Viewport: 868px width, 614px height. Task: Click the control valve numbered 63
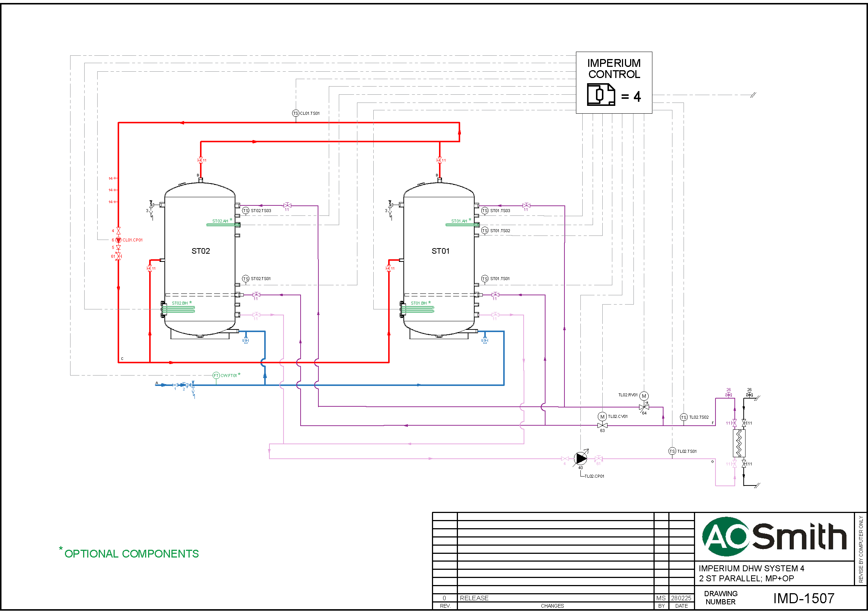point(602,426)
